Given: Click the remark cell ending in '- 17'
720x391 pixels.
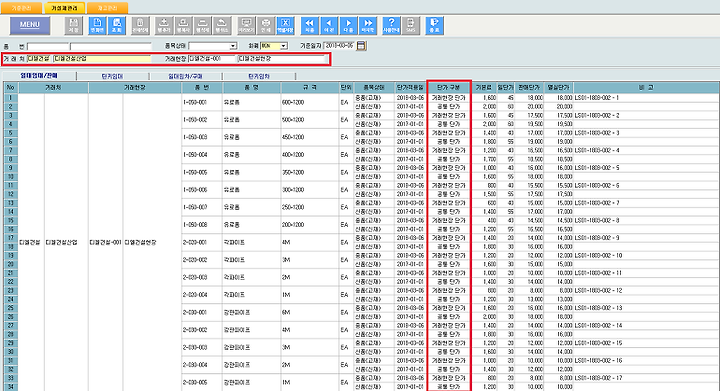Looking at the screenshot, I should coord(646,378).
